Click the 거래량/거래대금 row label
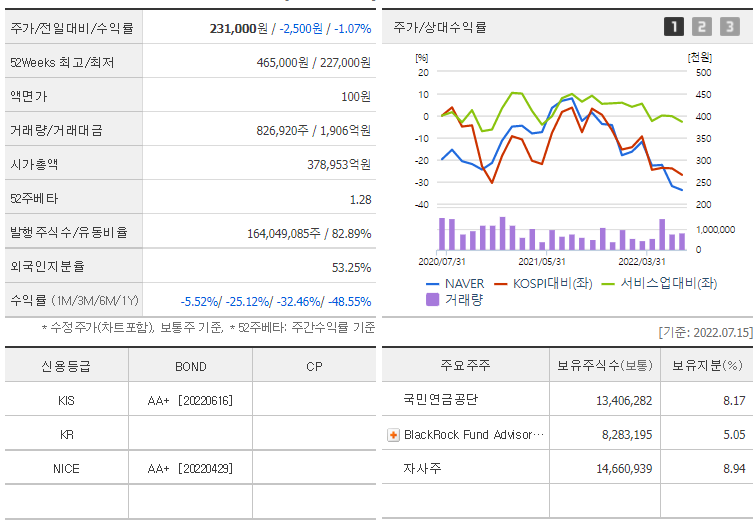Viewport: 756px width, 523px height. [56, 131]
